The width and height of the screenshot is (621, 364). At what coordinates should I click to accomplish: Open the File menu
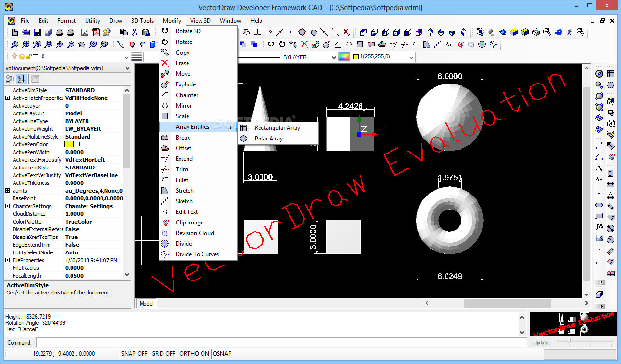[x=25, y=21]
